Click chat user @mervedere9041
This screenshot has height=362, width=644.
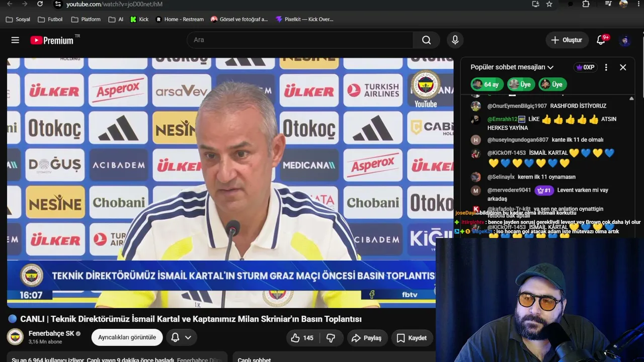point(509,190)
